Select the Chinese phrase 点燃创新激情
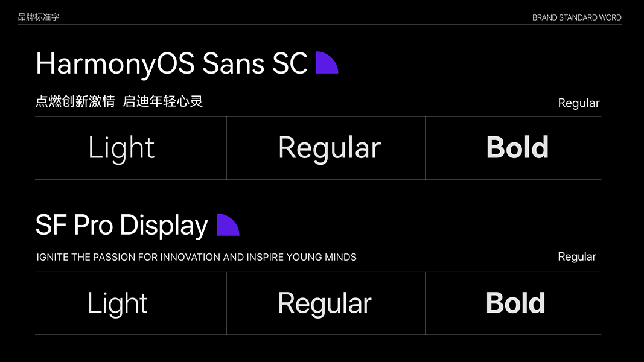The image size is (644, 362). (x=75, y=101)
